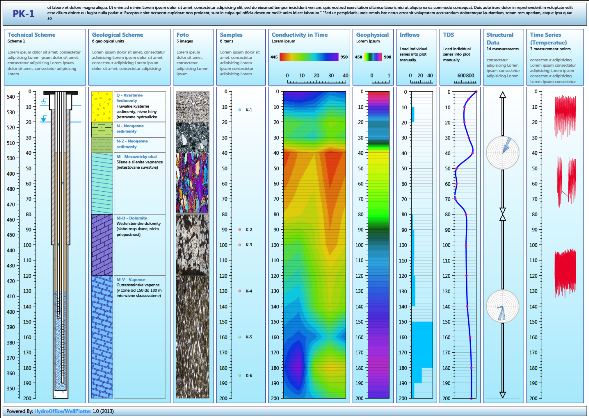Screen dimensions: 589x418
Task: Click the top arrow of the structural axis
Action: point(503,94)
